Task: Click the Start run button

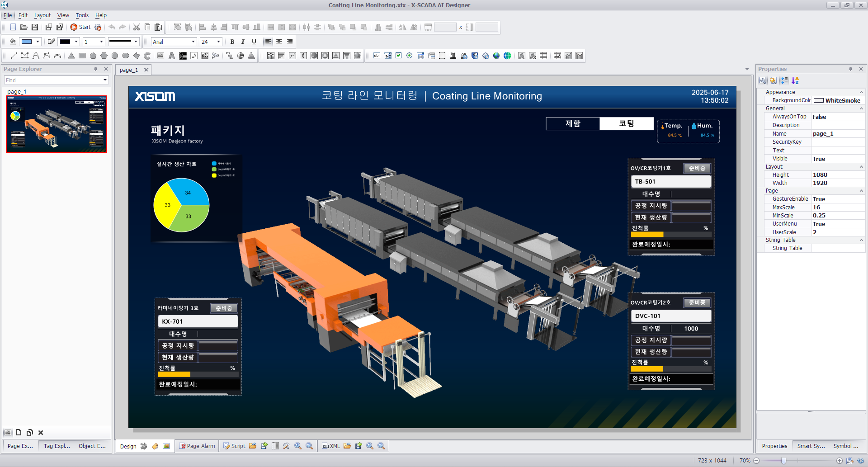Action: pyautogui.click(x=80, y=27)
